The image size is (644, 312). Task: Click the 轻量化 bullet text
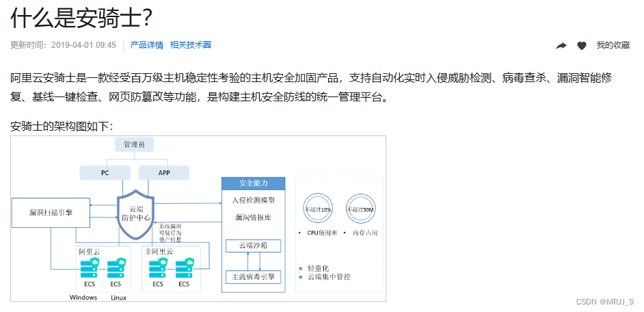(319, 268)
